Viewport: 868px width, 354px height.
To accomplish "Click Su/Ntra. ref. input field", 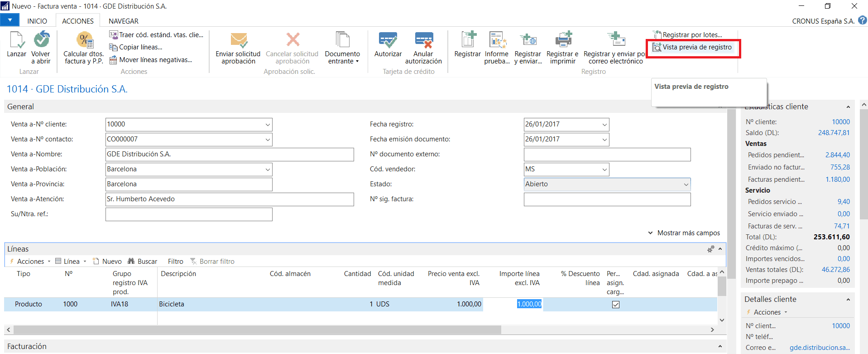I will point(189,214).
